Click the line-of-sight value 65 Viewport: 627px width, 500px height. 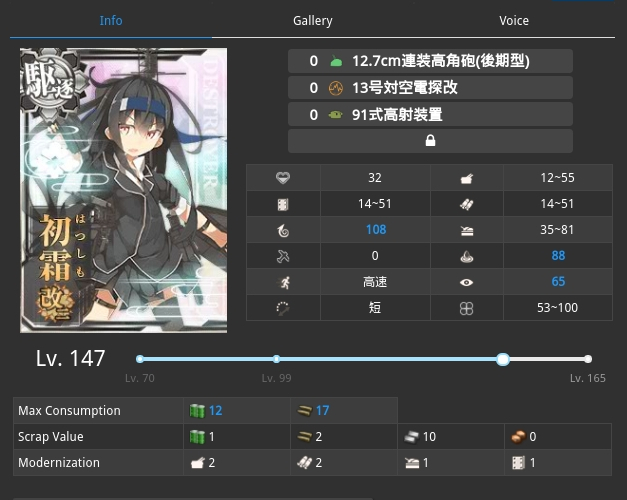point(558,282)
